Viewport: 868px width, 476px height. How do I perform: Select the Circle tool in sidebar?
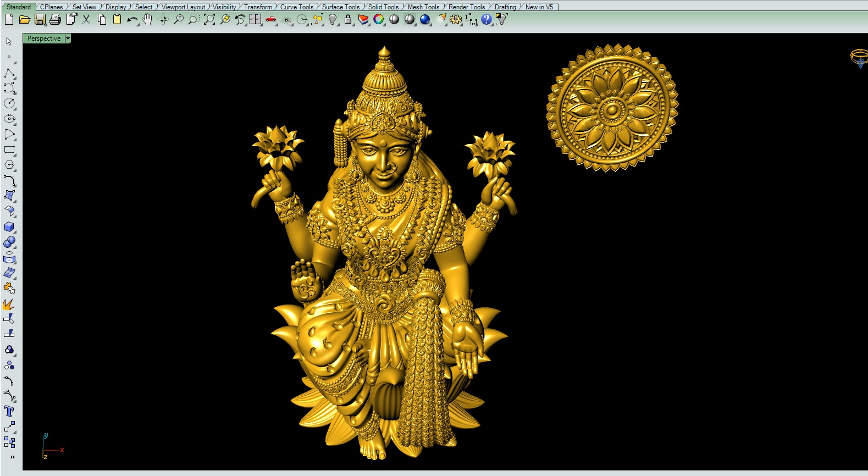coord(9,103)
